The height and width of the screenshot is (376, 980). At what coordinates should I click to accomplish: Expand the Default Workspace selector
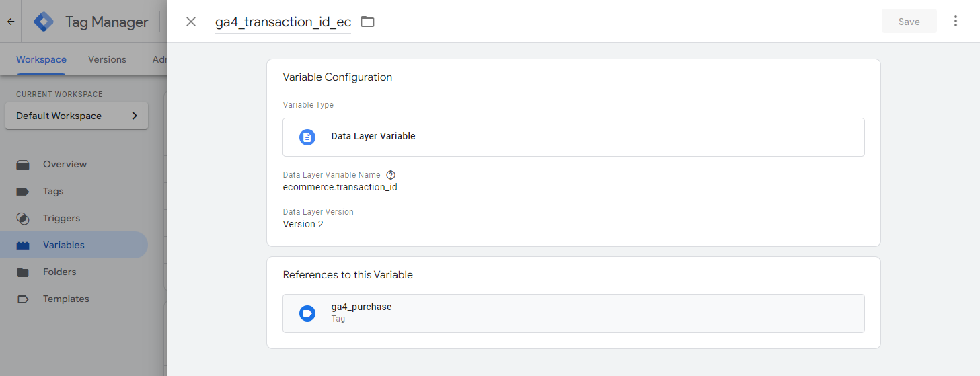(x=76, y=116)
